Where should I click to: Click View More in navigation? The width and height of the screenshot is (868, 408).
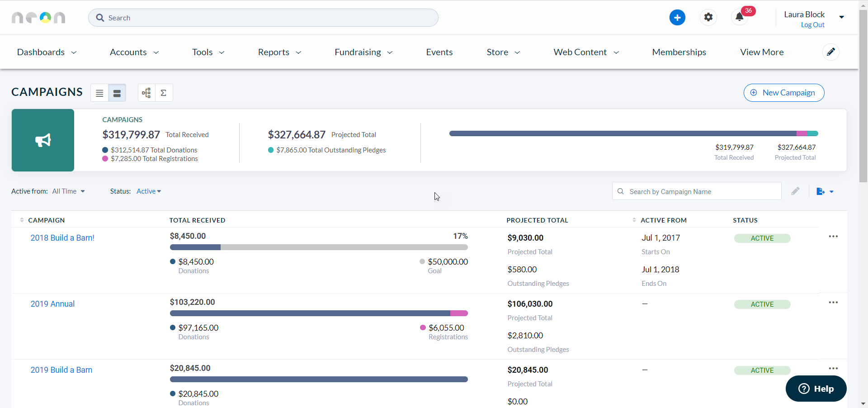point(762,52)
